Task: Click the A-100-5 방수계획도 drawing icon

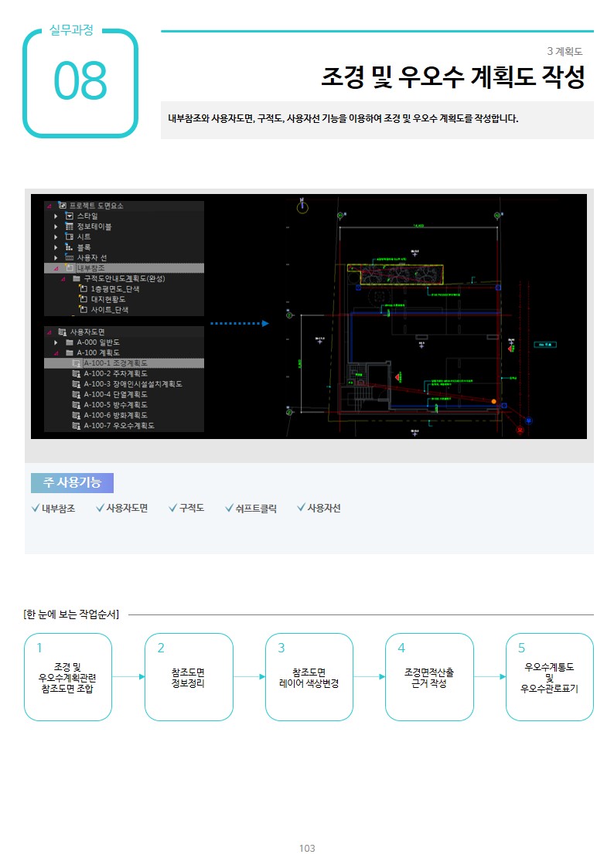Action: 77,405
